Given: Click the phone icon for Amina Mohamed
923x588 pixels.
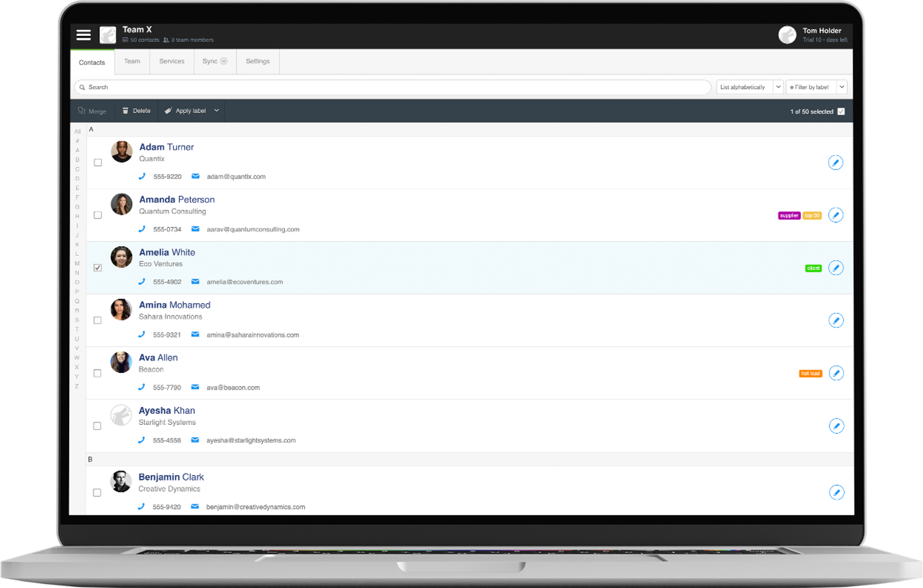Looking at the screenshot, I should click(142, 334).
